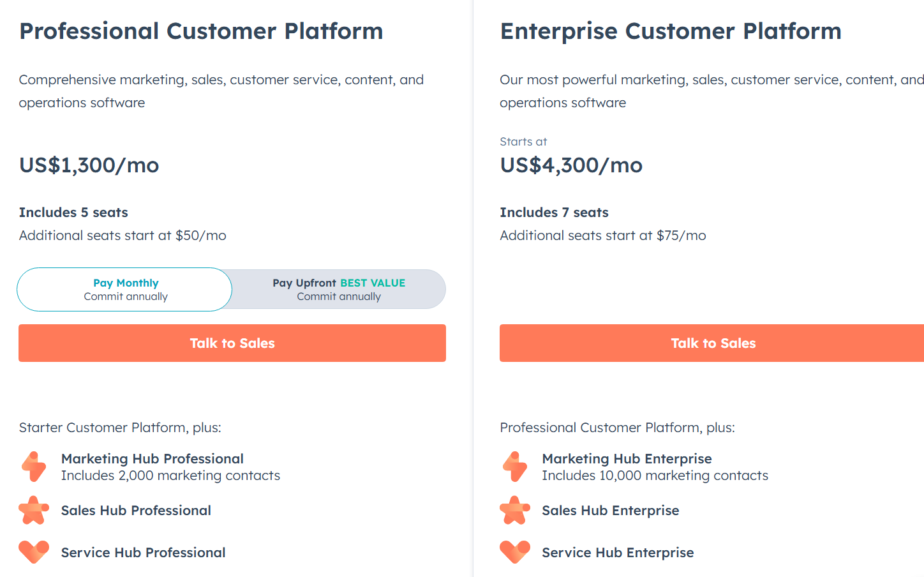This screenshot has height=577, width=924.
Task: Click the Marketing Hub Professional bolt icon
Action: 34,467
